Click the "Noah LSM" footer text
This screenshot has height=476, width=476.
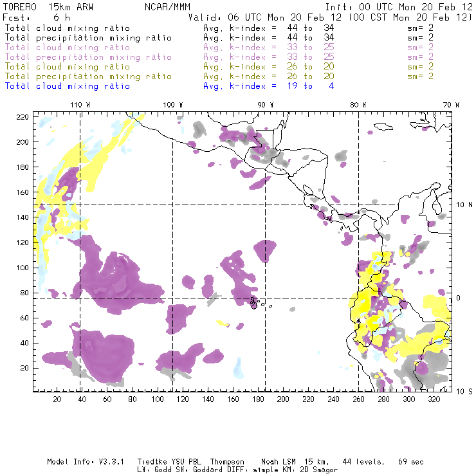pyautogui.click(x=279, y=462)
